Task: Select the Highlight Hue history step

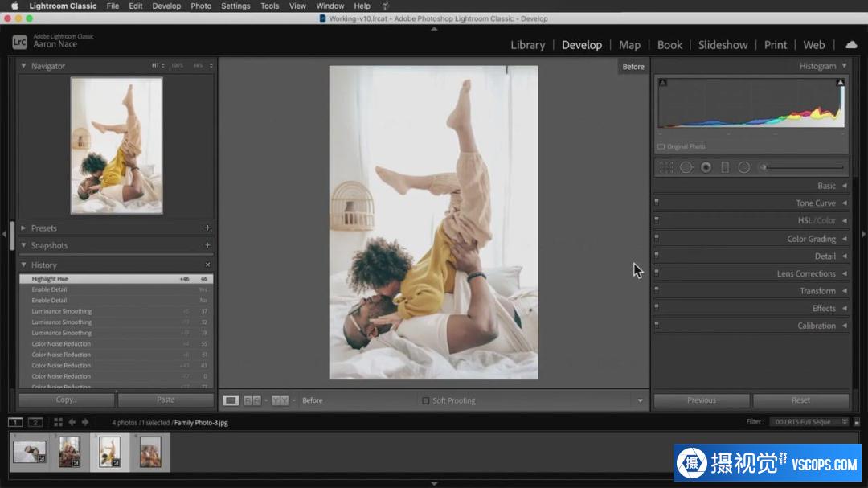Action: point(117,279)
